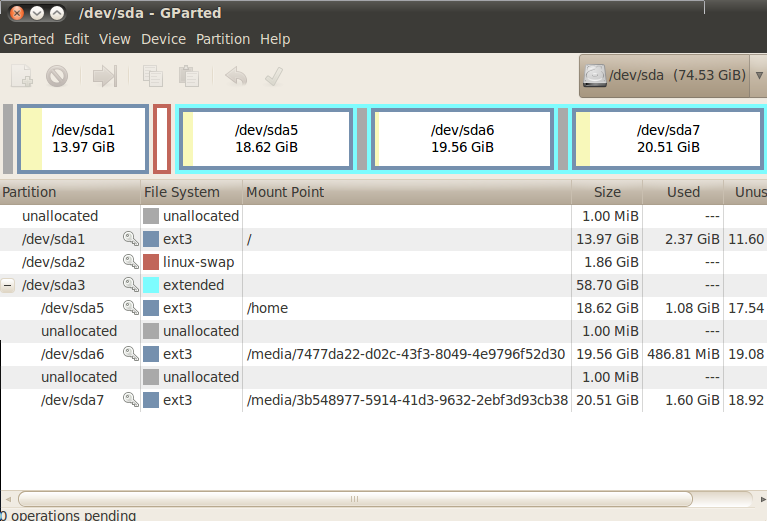The image size is (767, 521).
Task: Click mount point /media/7477da22-d02c-43f3-8049-4e9796f52d30
Action: [x=406, y=354]
